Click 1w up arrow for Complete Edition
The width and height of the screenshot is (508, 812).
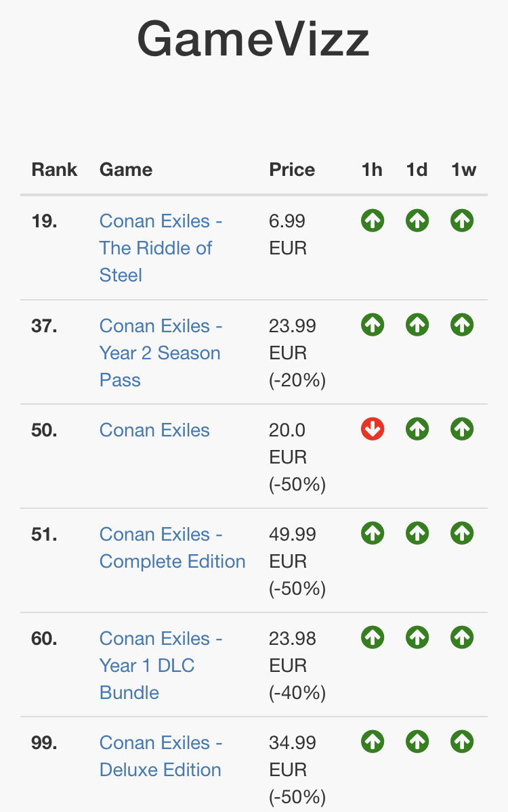[x=462, y=533]
